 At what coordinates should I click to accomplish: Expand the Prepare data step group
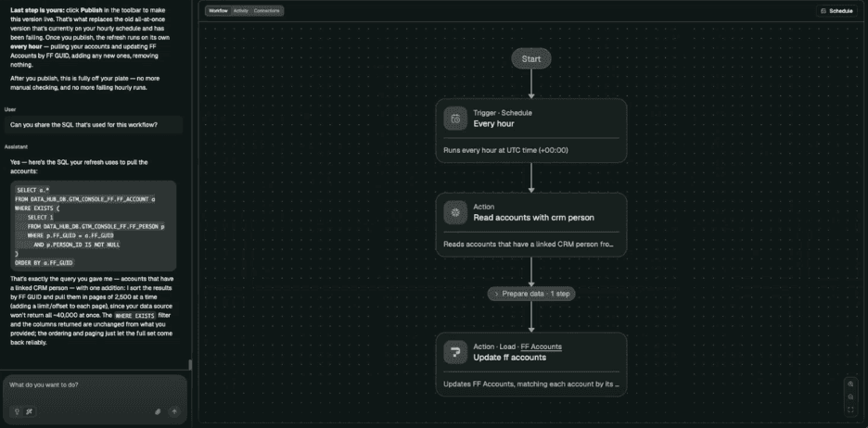point(531,294)
